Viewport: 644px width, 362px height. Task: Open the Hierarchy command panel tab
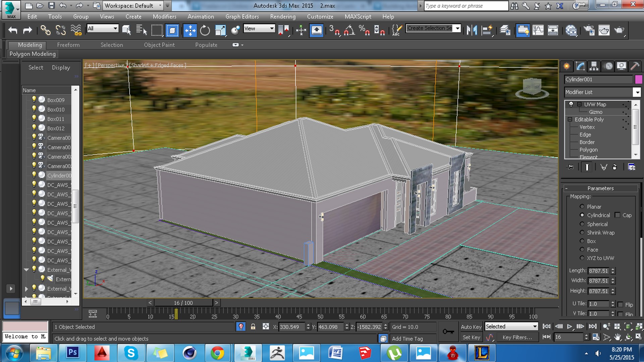coord(594,66)
